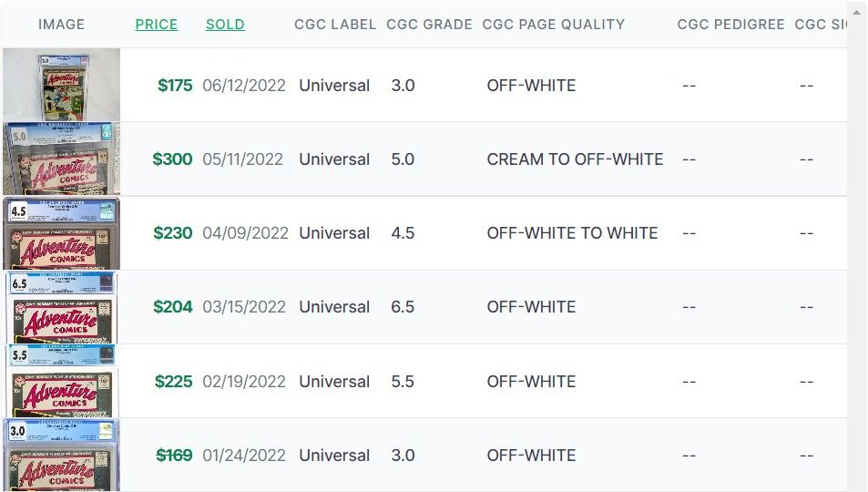Click the CGC LABEL column header
Viewport: 868px width, 492px height.
point(335,25)
